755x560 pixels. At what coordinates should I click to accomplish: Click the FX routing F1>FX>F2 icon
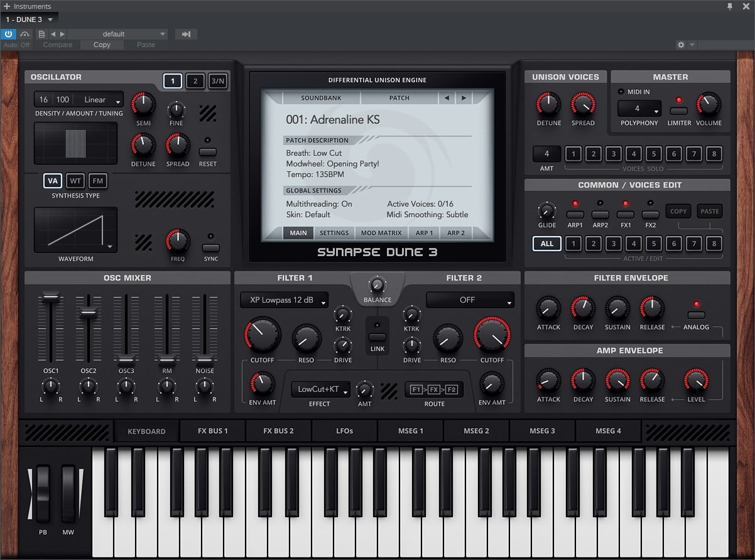[434, 389]
